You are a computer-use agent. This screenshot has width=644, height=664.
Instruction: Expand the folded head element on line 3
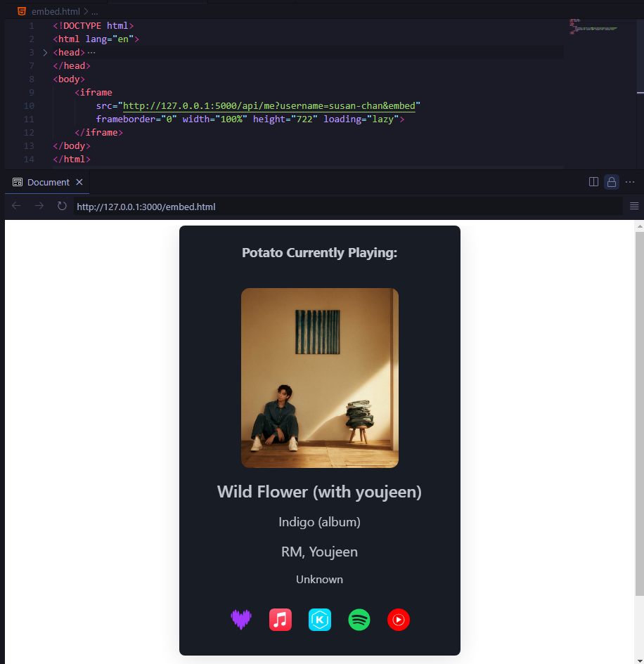point(45,53)
